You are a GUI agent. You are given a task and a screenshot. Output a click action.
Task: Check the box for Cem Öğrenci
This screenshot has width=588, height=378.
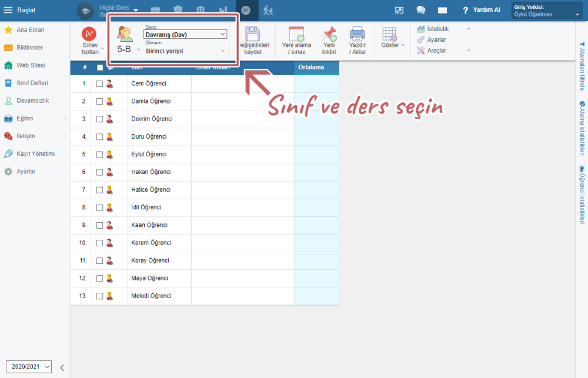[x=99, y=84]
